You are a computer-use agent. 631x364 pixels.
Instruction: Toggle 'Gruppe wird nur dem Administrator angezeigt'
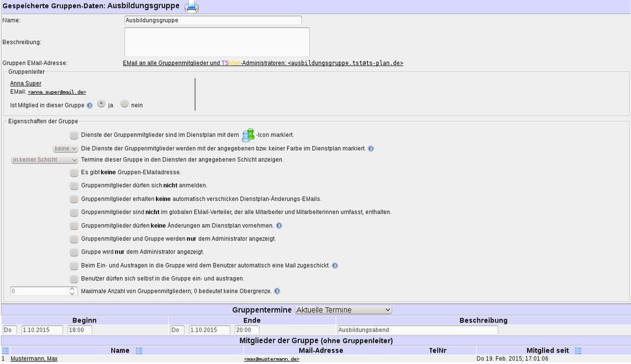[74, 252]
